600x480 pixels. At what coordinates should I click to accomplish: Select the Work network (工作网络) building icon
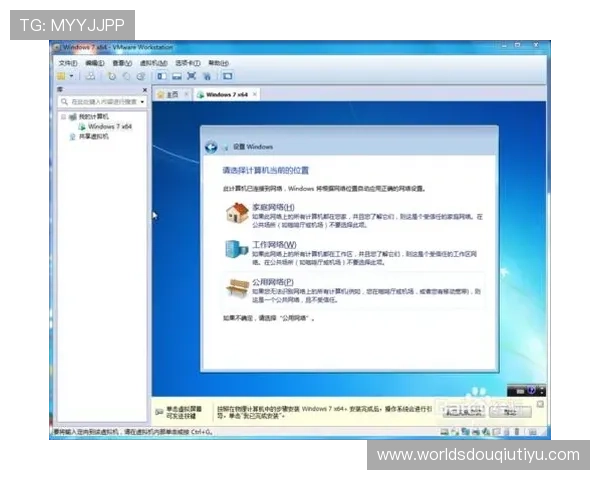tap(236, 250)
